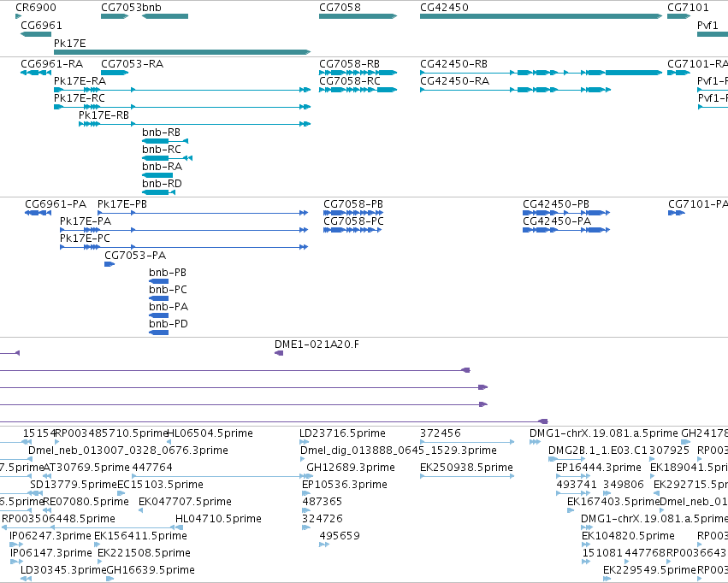
Task: Select EST IP06147.3prime label
Action: 51,553
